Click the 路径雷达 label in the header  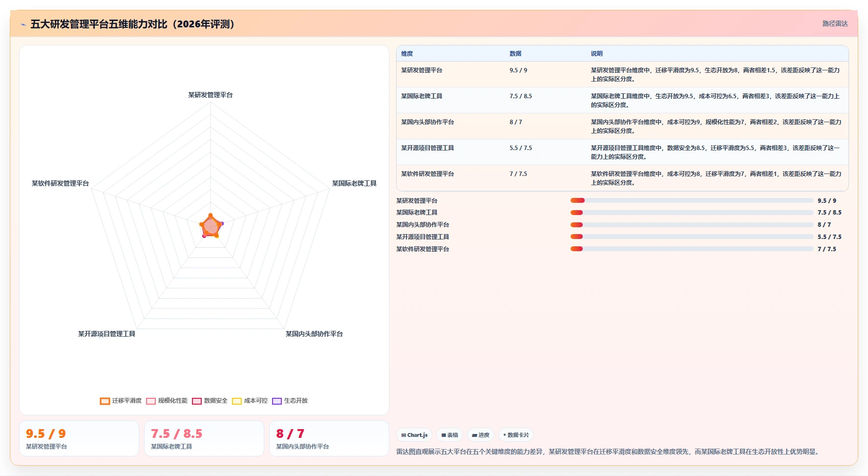pyautogui.click(x=835, y=23)
